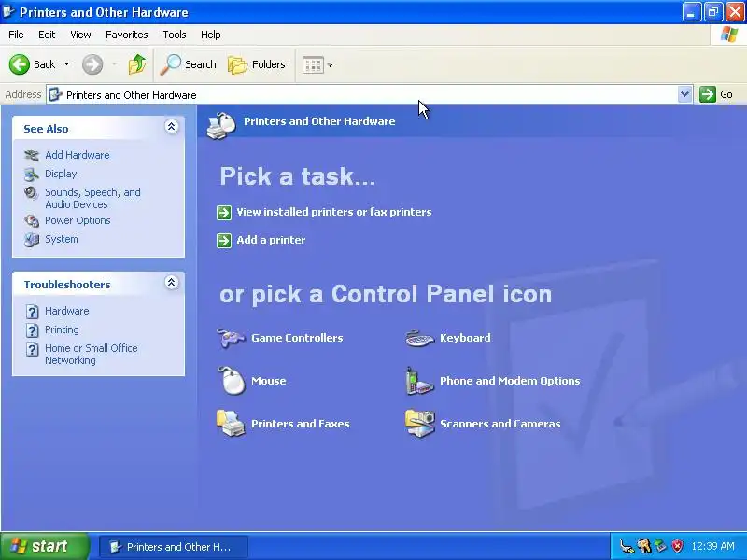Open the Hardware troubleshooter link
Image resolution: width=747 pixels, height=560 pixels.
tap(67, 311)
